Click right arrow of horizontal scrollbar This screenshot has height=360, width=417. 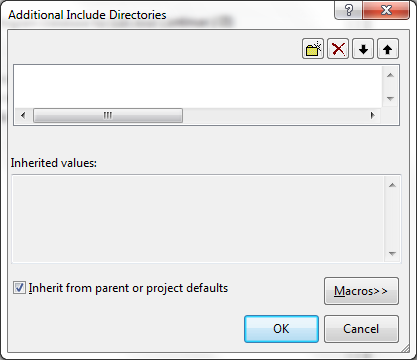(x=373, y=116)
